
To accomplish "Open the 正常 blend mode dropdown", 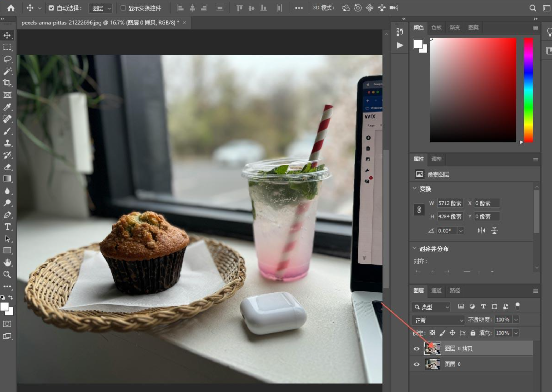I will coord(438,320).
